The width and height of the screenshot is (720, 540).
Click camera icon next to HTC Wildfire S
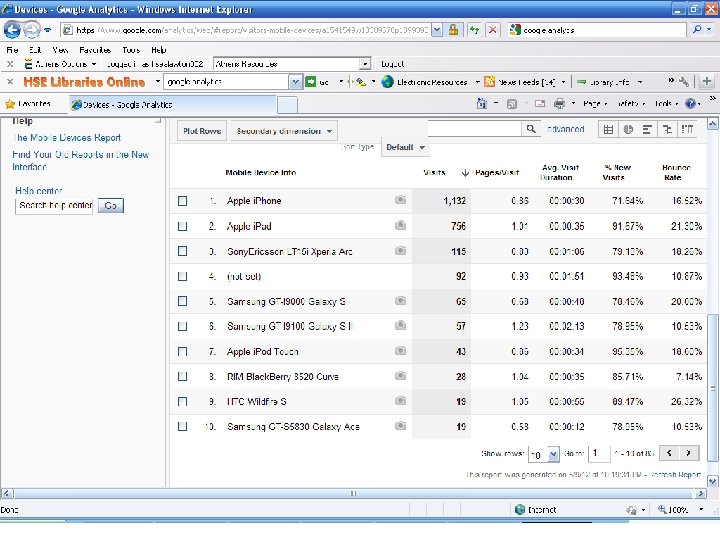[x=400, y=401]
